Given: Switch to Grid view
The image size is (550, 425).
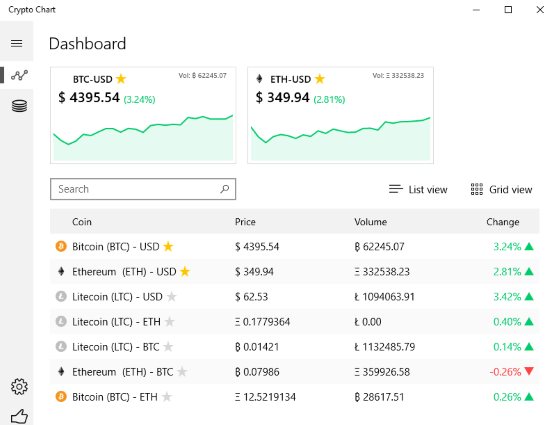Looking at the screenshot, I should pyautogui.click(x=501, y=189).
